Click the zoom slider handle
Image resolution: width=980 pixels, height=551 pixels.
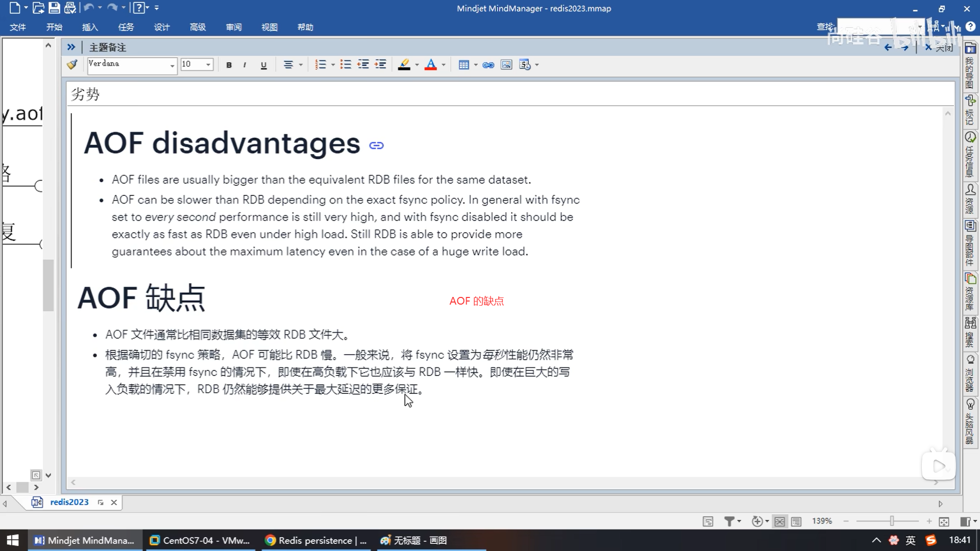(892, 521)
